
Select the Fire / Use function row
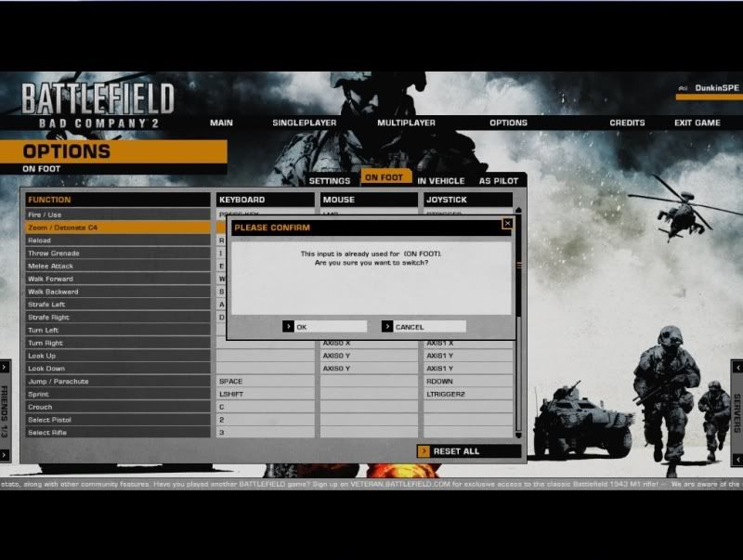coord(118,215)
